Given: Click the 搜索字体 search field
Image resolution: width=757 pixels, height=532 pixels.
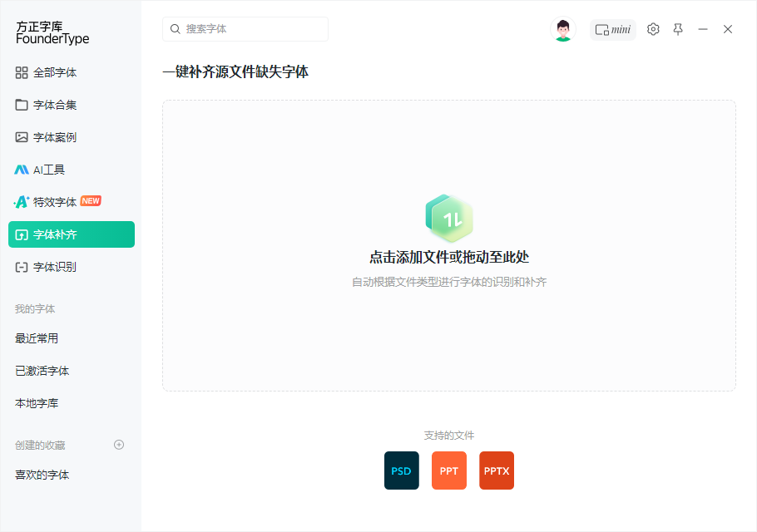Looking at the screenshot, I should point(245,29).
